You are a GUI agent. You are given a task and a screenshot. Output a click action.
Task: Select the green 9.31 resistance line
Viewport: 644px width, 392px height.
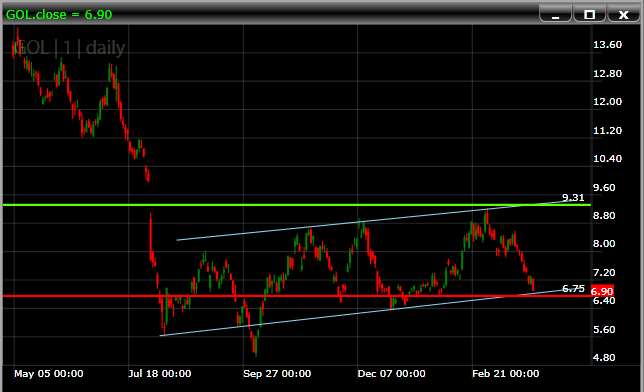[297, 205]
